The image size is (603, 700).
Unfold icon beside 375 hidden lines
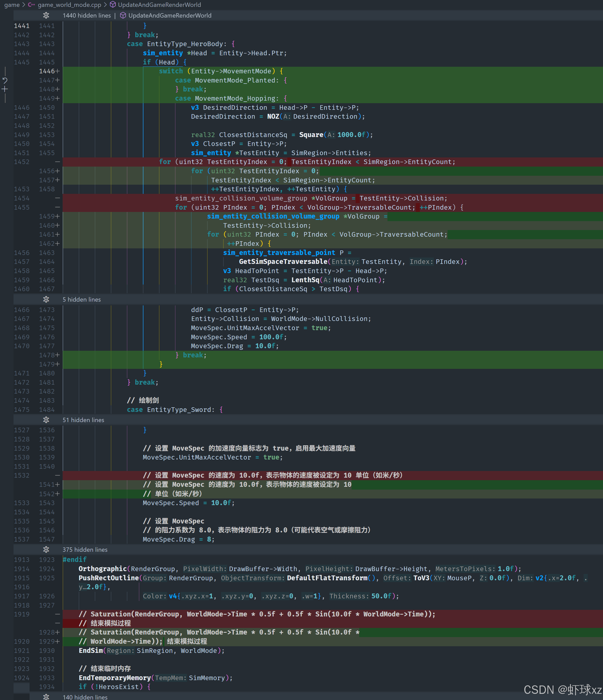[46, 550]
